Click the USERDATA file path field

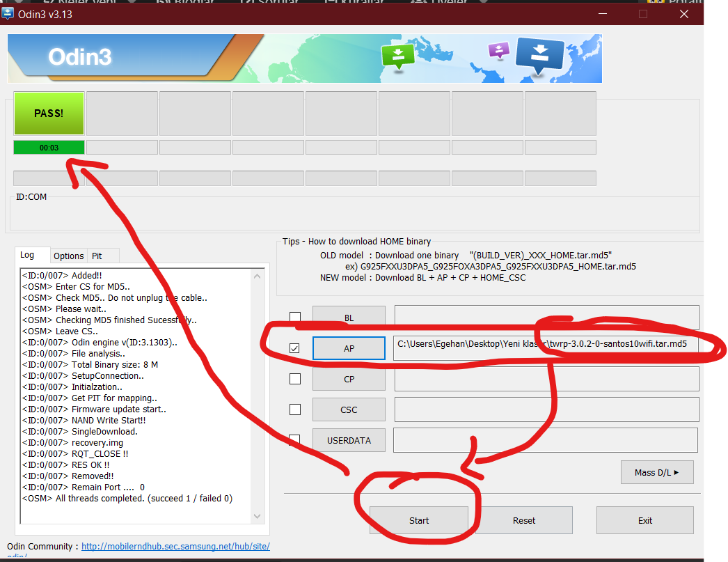click(x=546, y=440)
